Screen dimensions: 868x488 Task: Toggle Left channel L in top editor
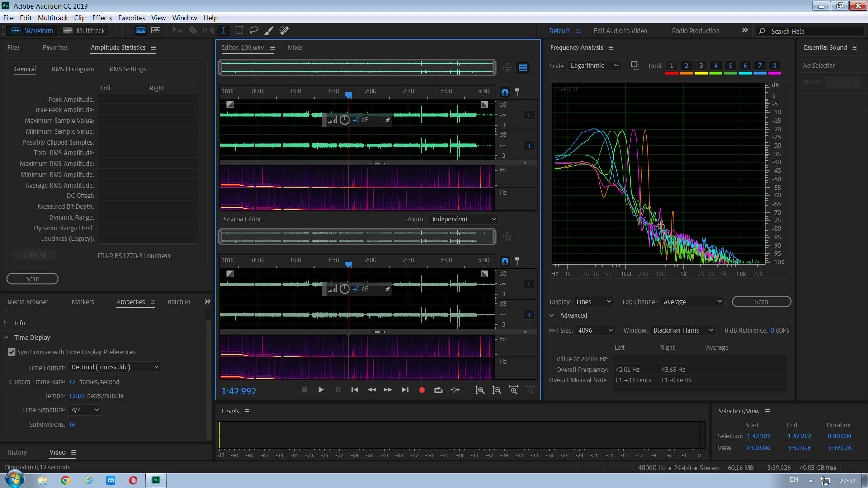click(x=528, y=115)
